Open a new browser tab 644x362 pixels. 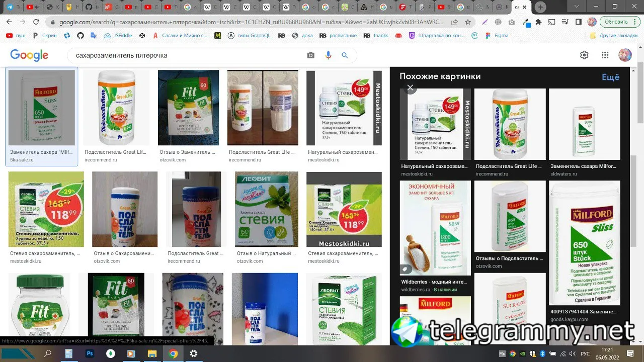(x=540, y=7)
